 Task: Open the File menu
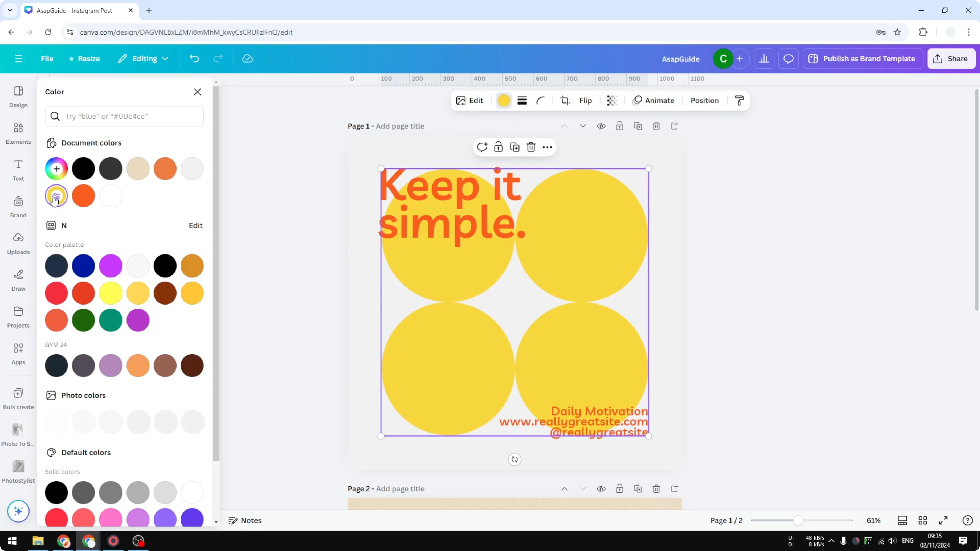point(47,59)
